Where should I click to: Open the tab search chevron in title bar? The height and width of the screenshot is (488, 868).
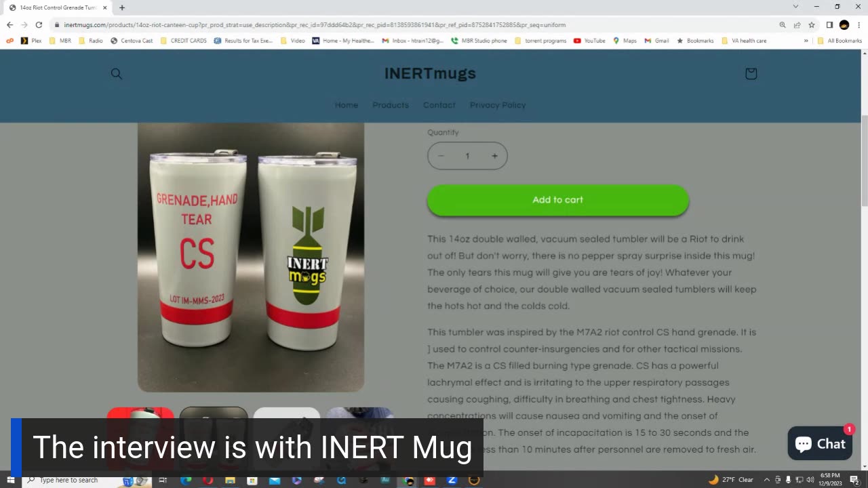click(x=795, y=7)
